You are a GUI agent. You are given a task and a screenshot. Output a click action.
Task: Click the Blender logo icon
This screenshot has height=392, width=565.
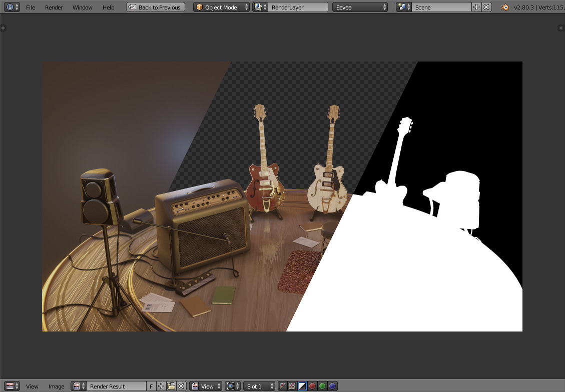pyautogui.click(x=505, y=7)
